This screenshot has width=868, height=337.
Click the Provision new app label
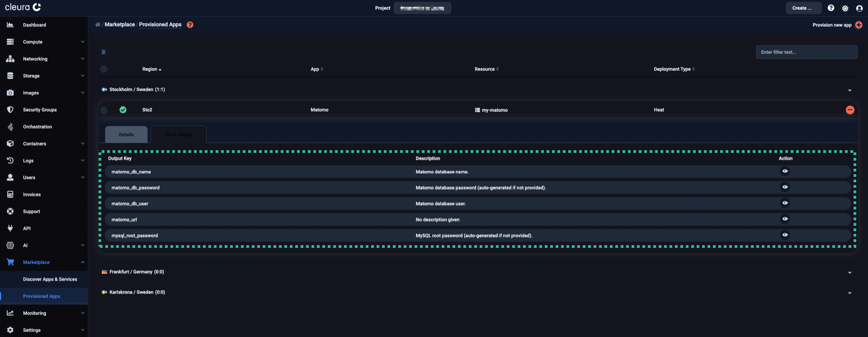click(832, 25)
